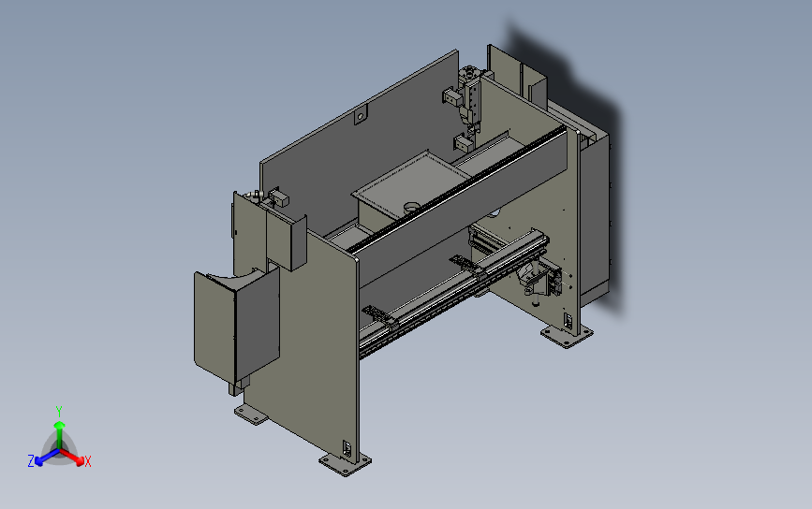Viewport: 812px width, 509px height.
Task: Select the rear right foot plate of the frame
Action: click(567, 336)
